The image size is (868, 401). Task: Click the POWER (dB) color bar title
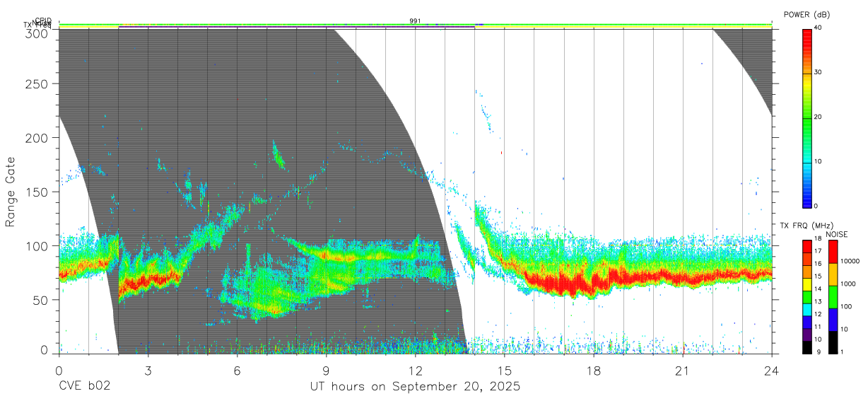pyautogui.click(x=807, y=14)
